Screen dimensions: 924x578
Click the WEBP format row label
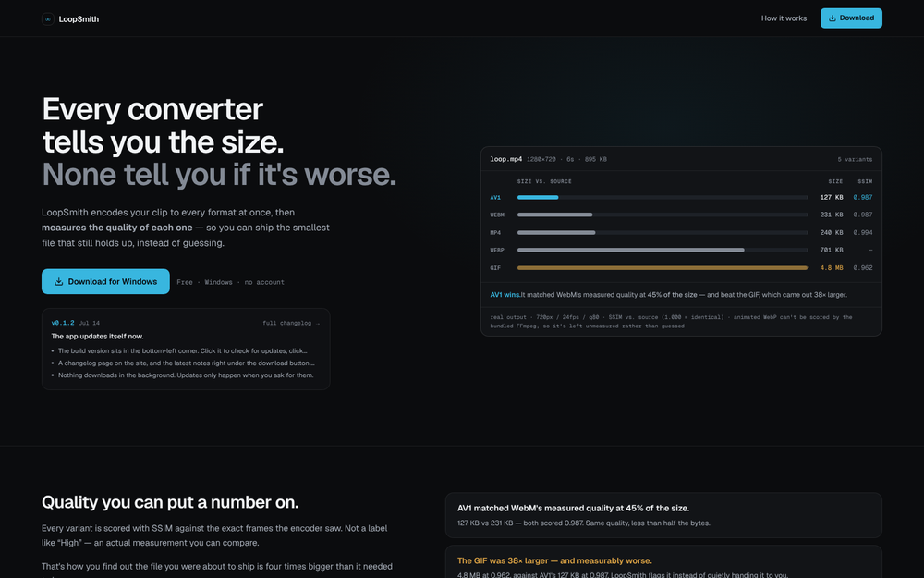click(x=497, y=250)
